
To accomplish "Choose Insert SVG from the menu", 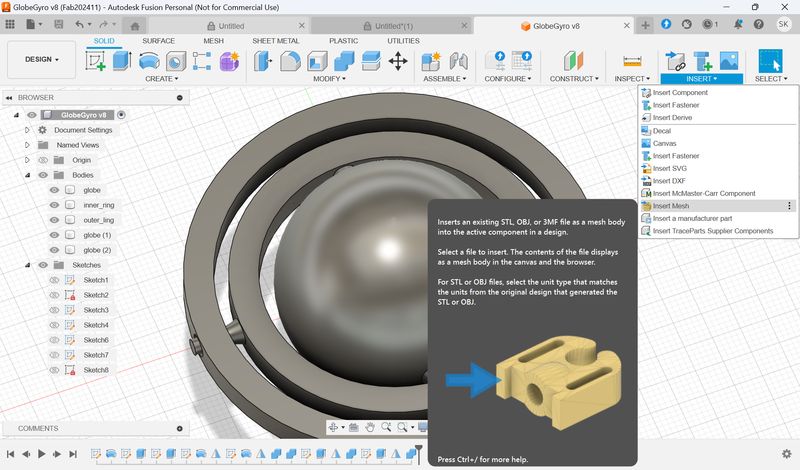I will [717, 168].
